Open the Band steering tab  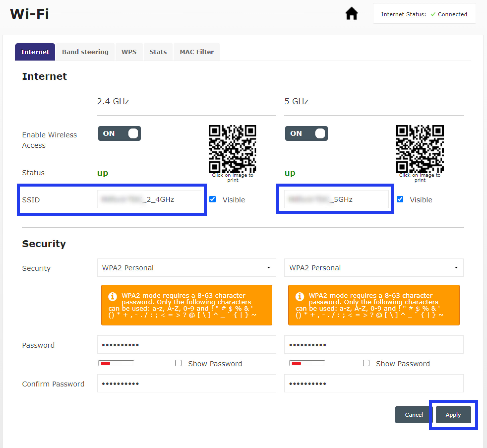[85, 52]
